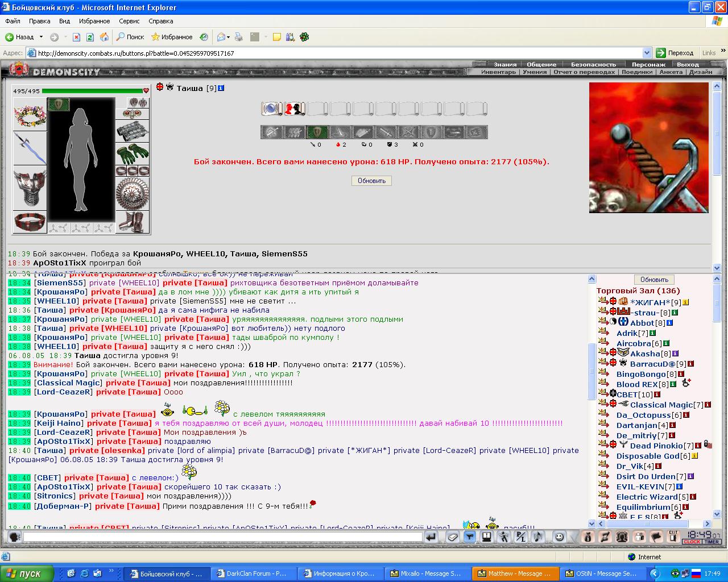Click the Обновить button under battle result
728x582 pixels.
(371, 181)
